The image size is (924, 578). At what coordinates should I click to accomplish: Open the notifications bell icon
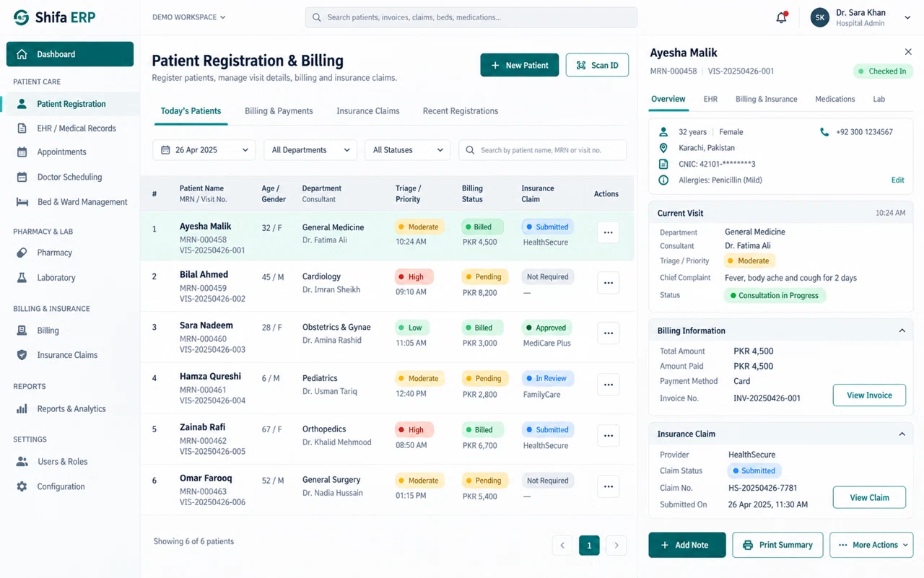click(x=781, y=17)
